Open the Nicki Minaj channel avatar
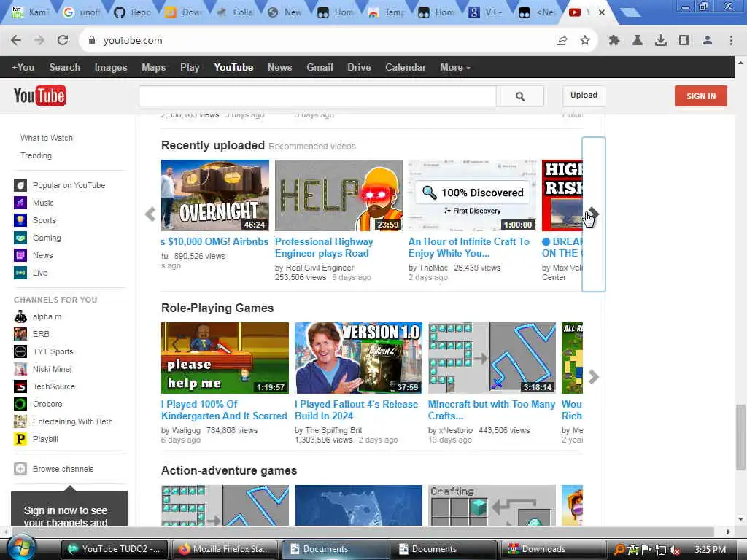 [20, 369]
